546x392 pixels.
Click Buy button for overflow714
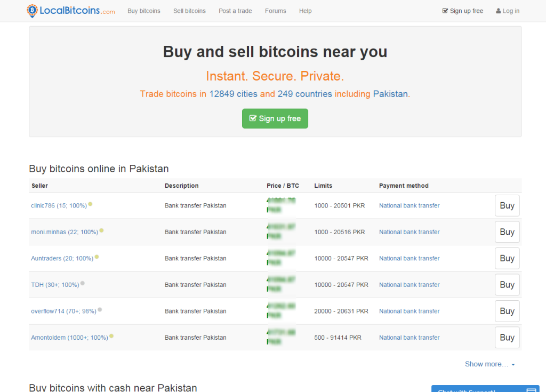click(507, 311)
